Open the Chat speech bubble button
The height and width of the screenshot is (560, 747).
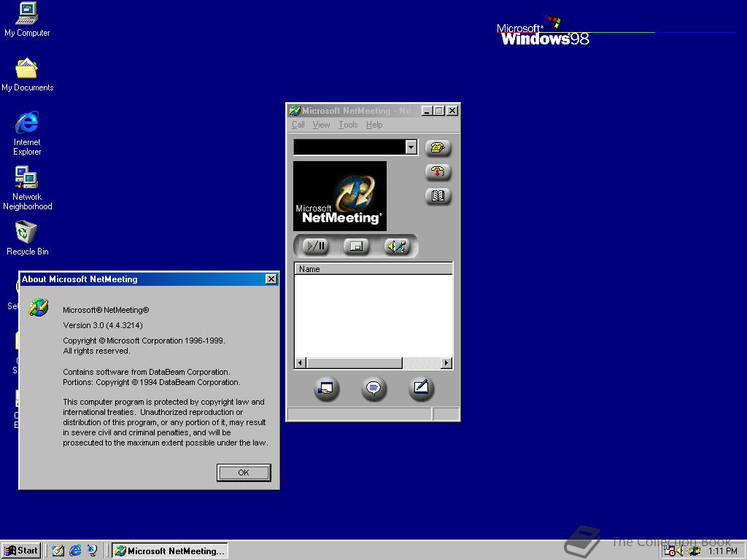coord(373,388)
